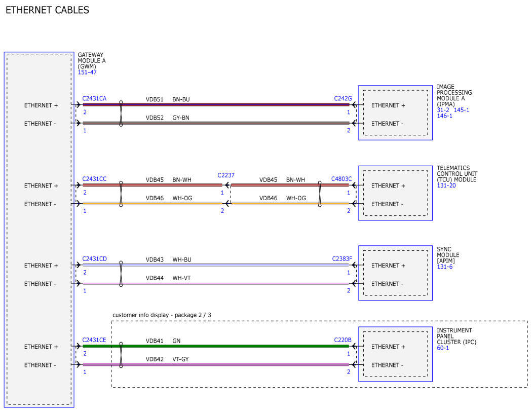Open inline connector C2237
This screenshot has height=411, width=532.
pyautogui.click(x=226, y=175)
